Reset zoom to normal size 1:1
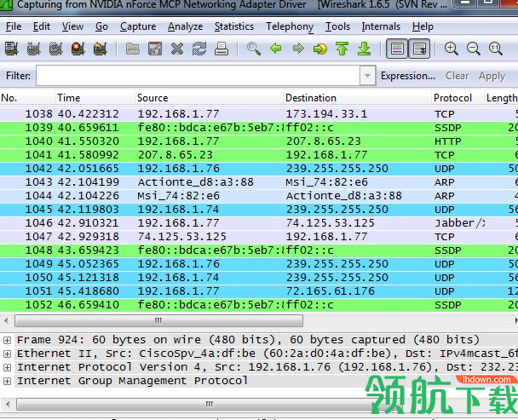The width and height of the screenshot is (518, 420). point(496,49)
